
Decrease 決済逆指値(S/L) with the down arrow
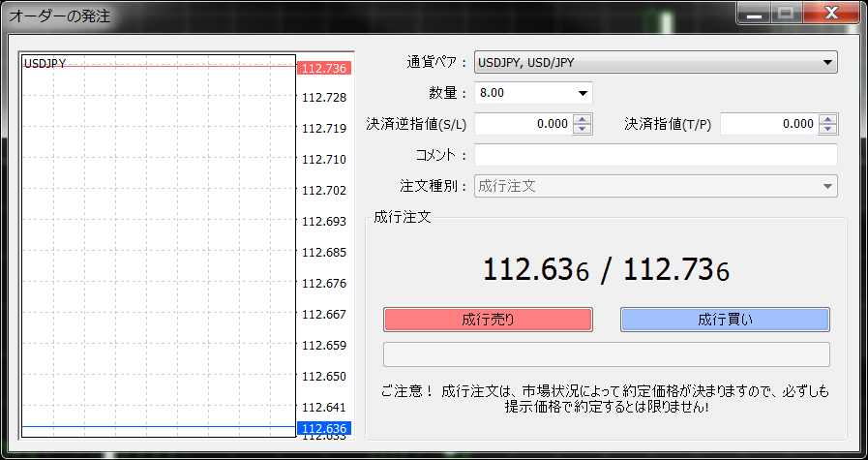(x=582, y=129)
